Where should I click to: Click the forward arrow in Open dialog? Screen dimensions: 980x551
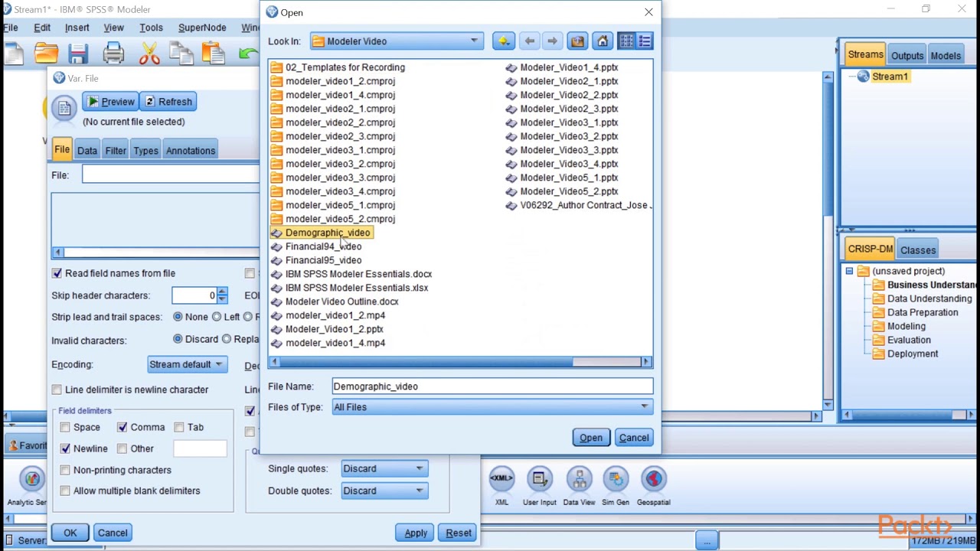552,41
